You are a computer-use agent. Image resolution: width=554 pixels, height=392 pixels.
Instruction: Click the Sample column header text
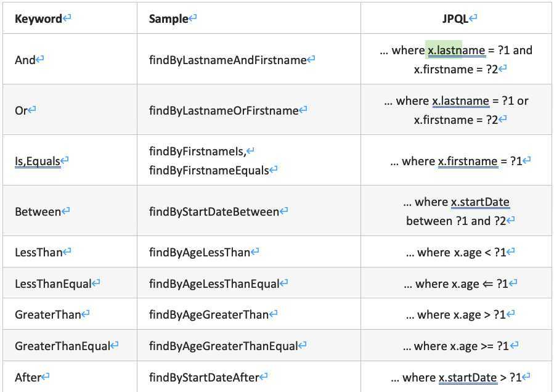(168, 18)
